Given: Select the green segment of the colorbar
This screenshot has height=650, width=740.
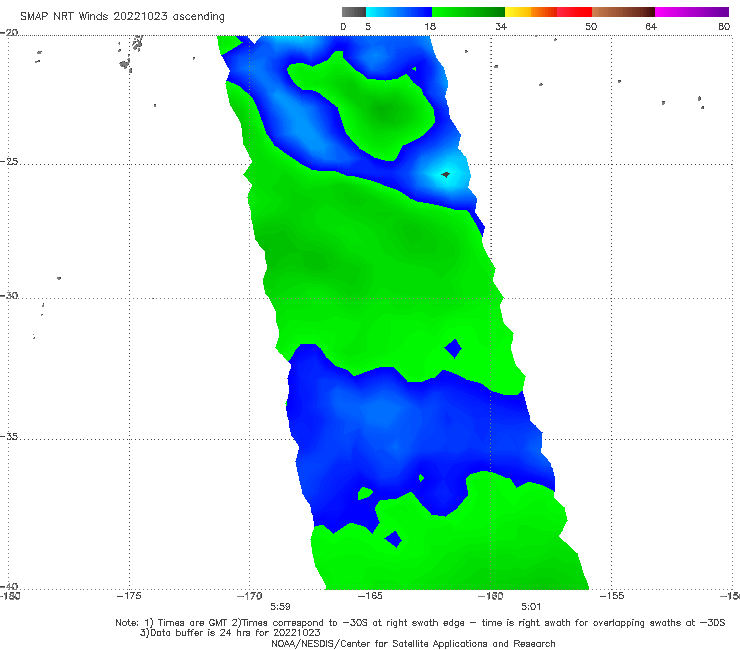Looking at the screenshot, I should click(x=468, y=12).
